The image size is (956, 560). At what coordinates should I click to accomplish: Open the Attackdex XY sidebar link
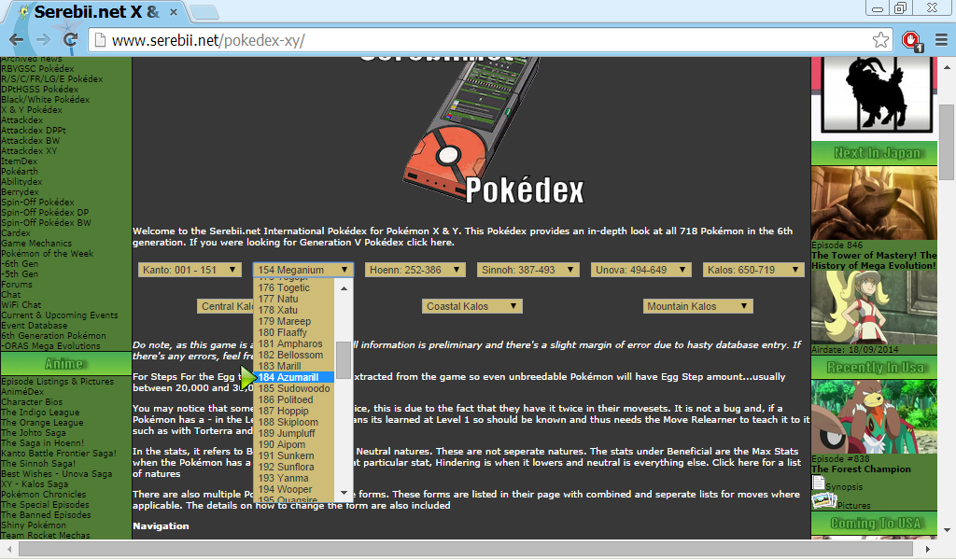[29, 150]
